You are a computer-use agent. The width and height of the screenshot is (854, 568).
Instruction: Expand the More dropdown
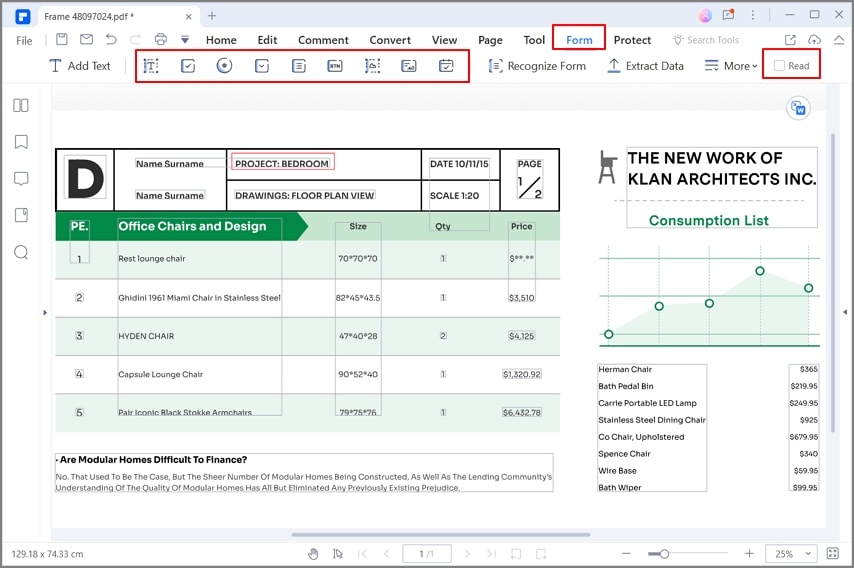730,66
